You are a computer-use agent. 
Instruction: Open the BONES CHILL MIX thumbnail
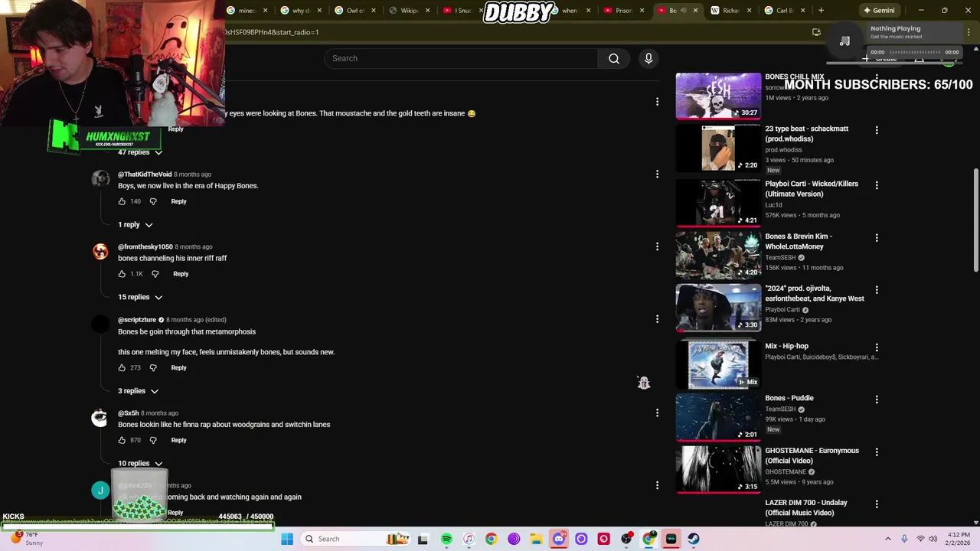pyautogui.click(x=718, y=95)
